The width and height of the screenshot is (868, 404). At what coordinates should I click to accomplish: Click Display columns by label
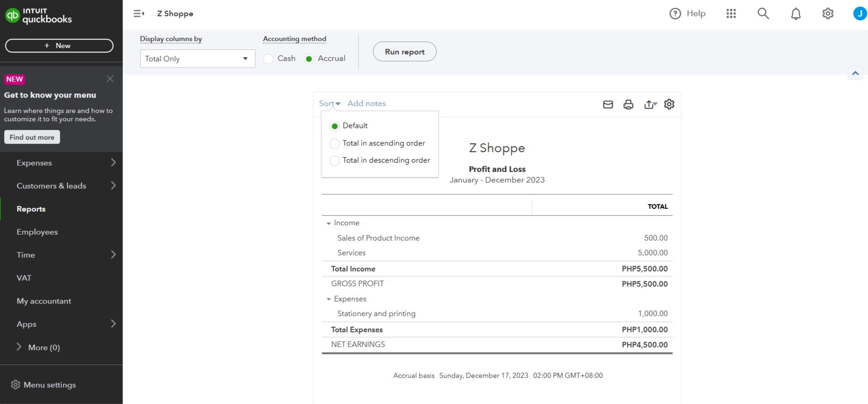coord(171,39)
